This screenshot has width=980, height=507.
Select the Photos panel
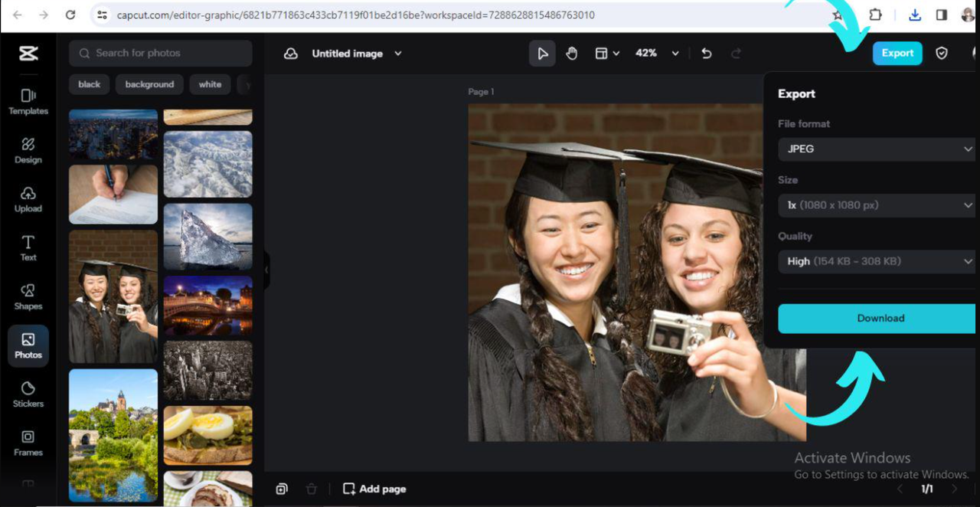point(28,345)
